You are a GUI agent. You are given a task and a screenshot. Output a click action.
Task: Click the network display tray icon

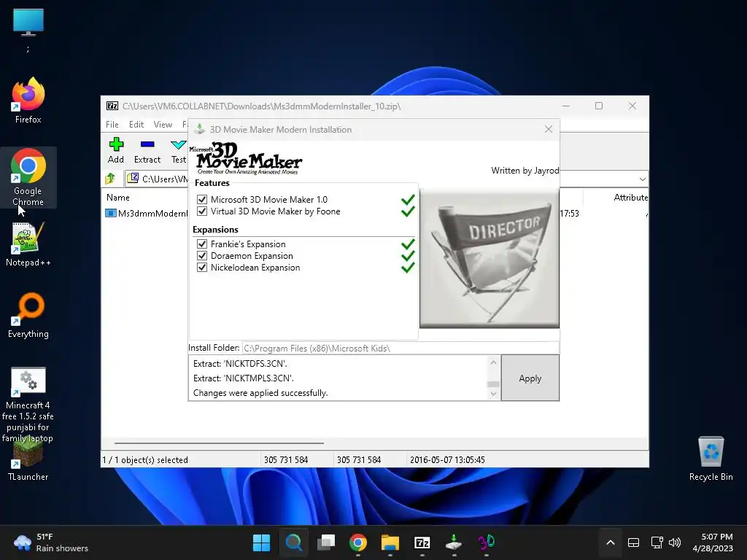coord(657,542)
